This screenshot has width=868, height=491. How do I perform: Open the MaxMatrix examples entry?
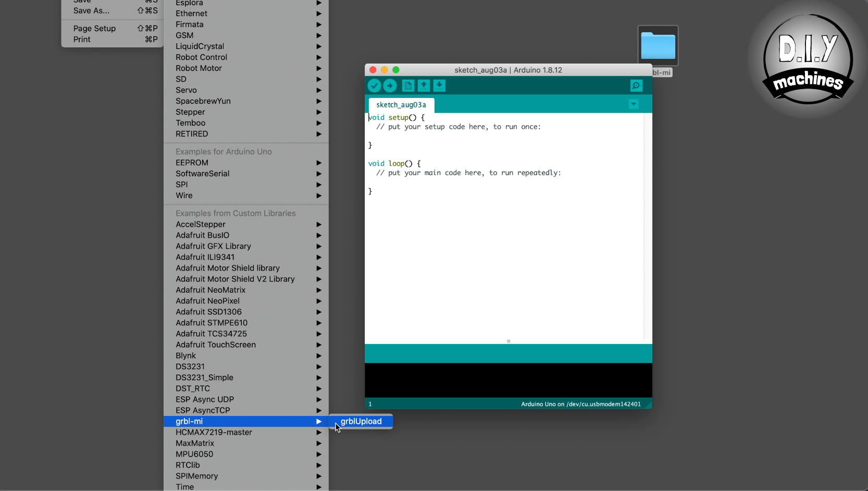(x=246, y=443)
